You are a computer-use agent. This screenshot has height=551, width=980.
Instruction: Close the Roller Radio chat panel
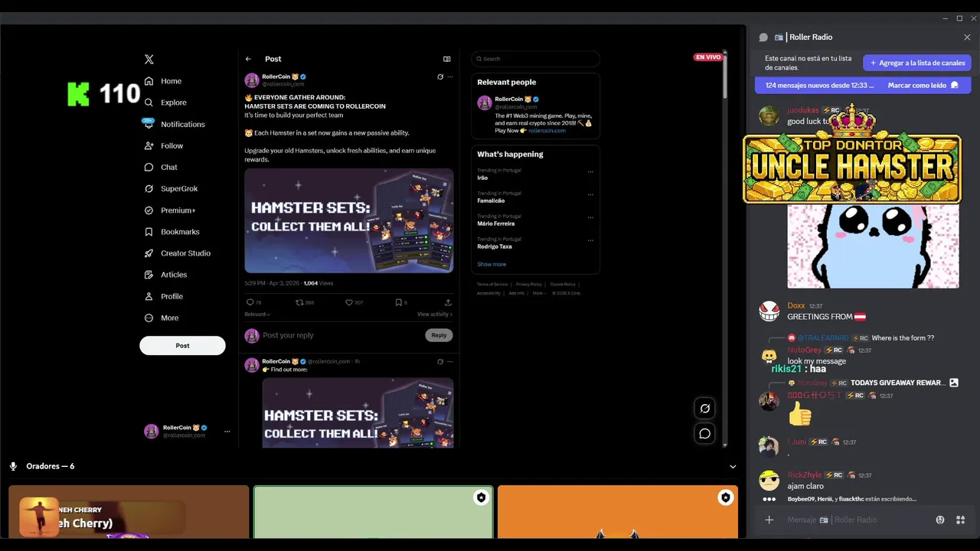coord(967,37)
